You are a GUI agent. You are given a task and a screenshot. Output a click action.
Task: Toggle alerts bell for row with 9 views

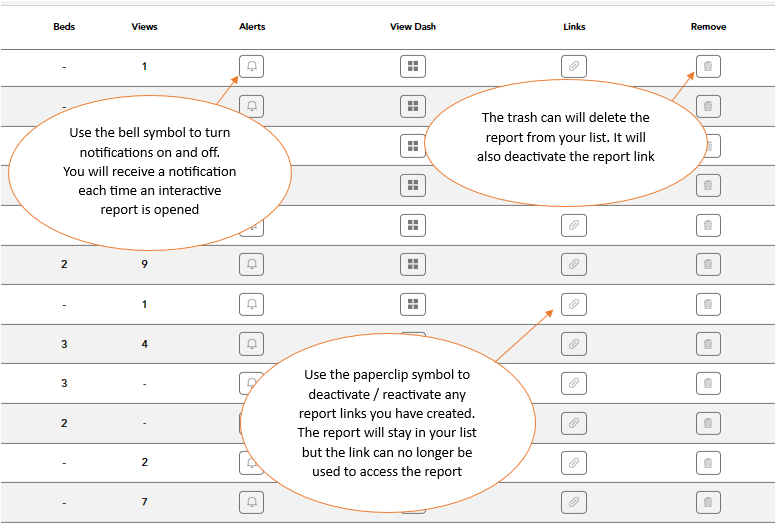[251, 264]
